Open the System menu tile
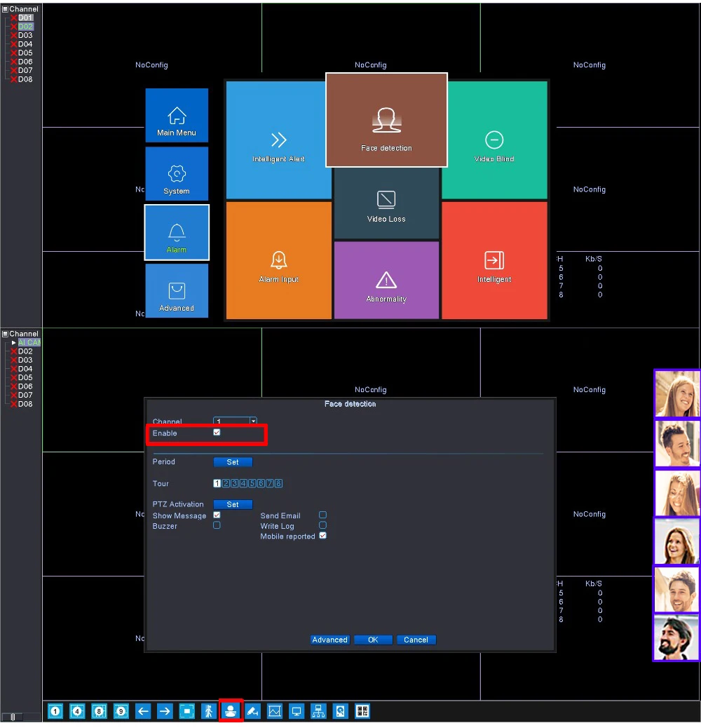 click(x=176, y=174)
